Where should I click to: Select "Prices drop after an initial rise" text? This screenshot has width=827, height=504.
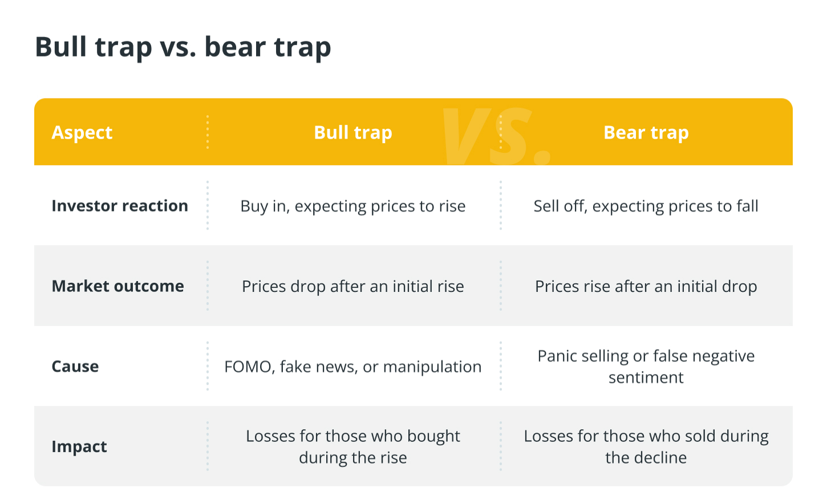point(353,286)
